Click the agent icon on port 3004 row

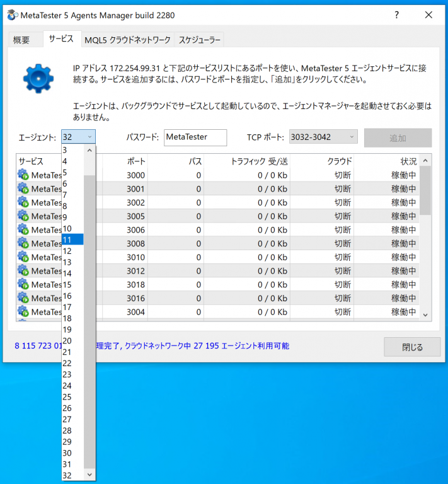[x=23, y=312]
